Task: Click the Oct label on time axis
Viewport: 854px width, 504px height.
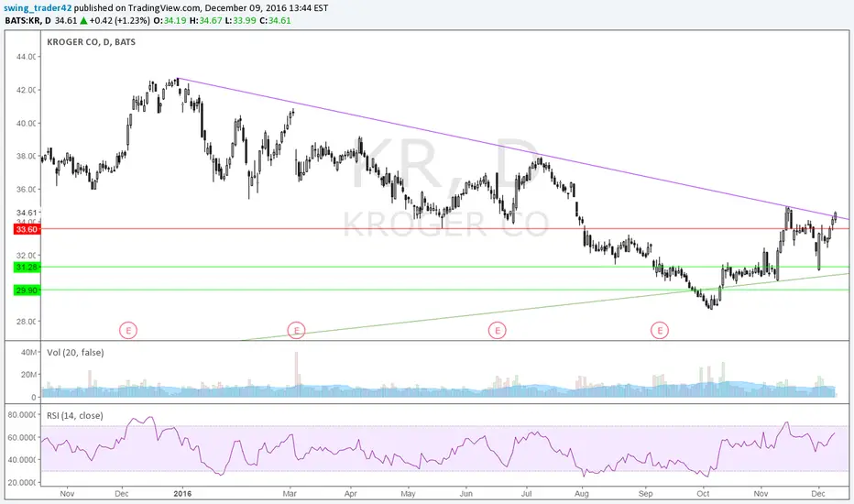Action: point(703,494)
